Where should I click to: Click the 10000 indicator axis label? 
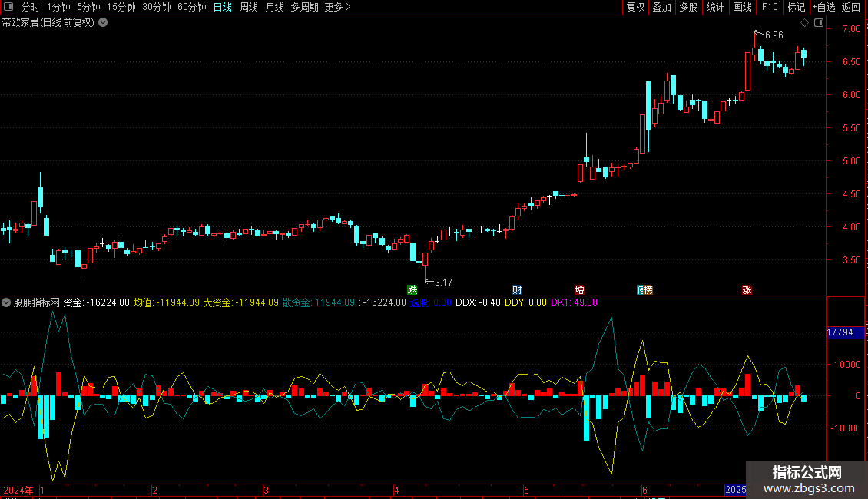pos(847,365)
